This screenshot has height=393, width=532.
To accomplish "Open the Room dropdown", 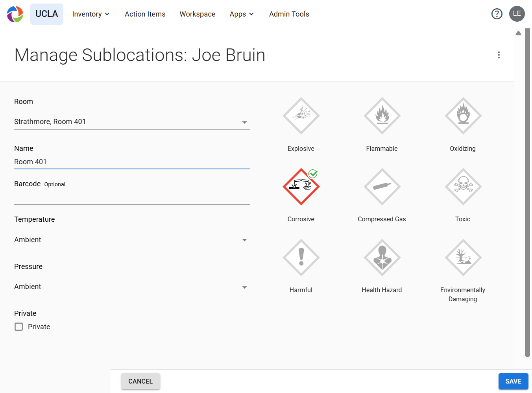I will [132, 122].
